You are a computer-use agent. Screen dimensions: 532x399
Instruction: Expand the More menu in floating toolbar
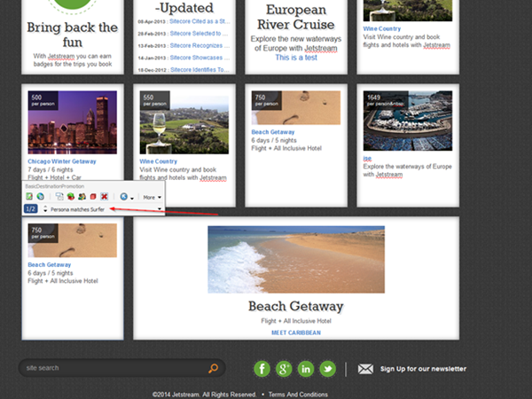click(x=152, y=197)
